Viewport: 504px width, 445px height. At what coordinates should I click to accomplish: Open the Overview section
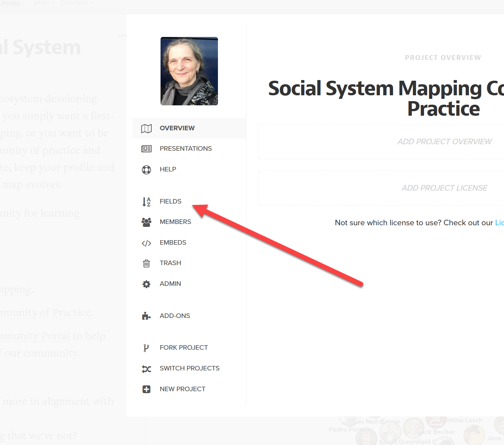pyautogui.click(x=189, y=128)
